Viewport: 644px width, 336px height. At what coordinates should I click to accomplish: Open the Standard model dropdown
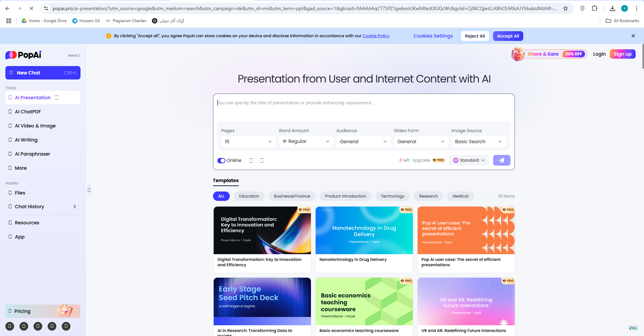469,160
